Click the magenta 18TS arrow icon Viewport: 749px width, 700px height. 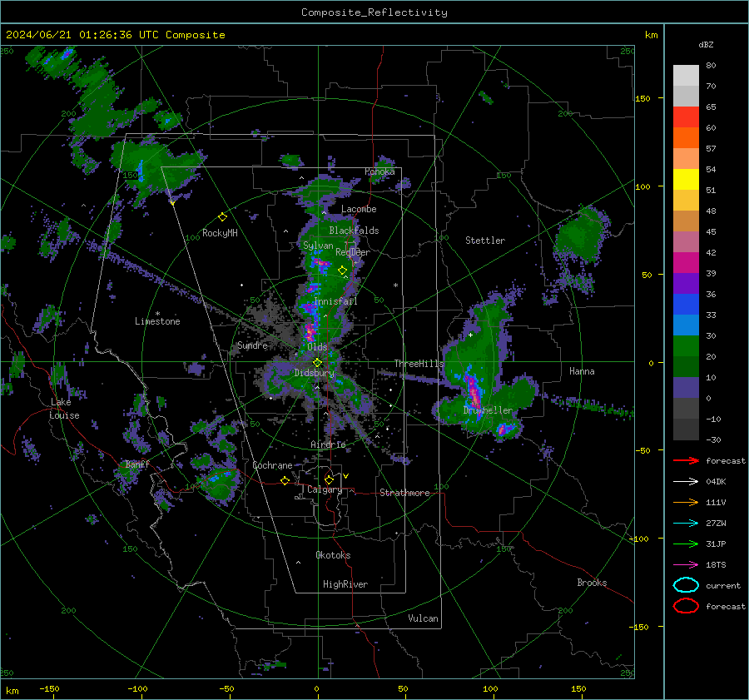[x=686, y=565]
